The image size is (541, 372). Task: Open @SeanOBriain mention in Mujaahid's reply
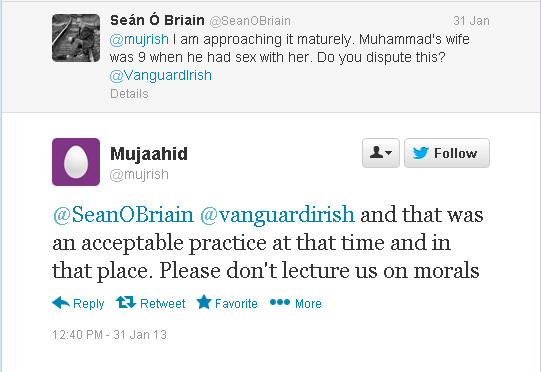[x=123, y=215]
